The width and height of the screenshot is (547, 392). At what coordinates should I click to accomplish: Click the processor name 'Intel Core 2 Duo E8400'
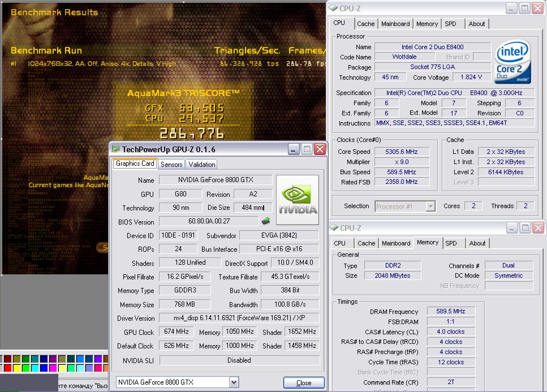click(x=433, y=47)
